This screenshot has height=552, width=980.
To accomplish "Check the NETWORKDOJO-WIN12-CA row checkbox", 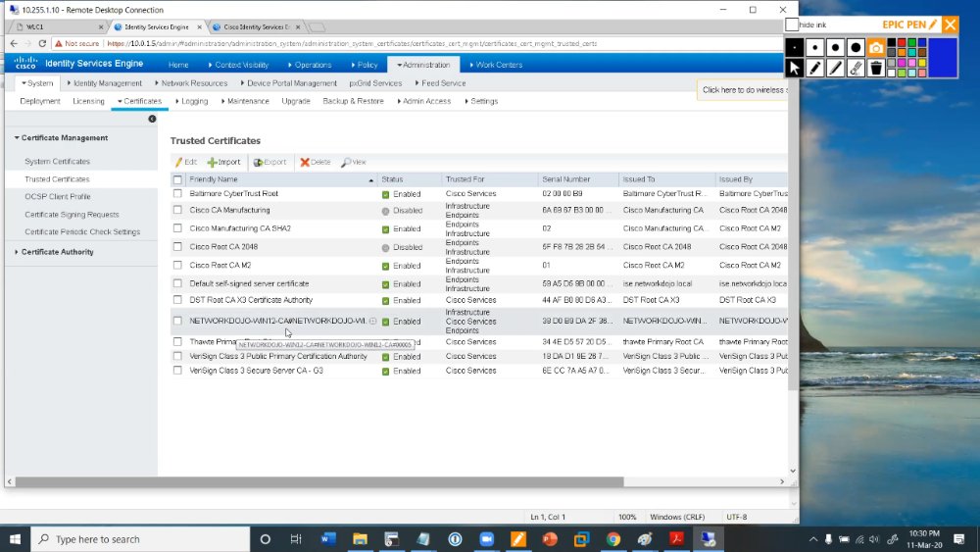I will [x=177, y=321].
